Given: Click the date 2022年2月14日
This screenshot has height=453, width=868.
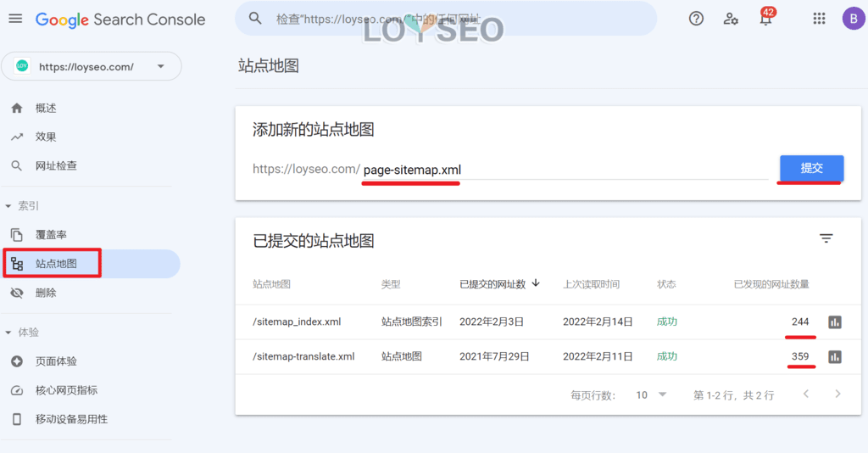Looking at the screenshot, I should point(598,322).
